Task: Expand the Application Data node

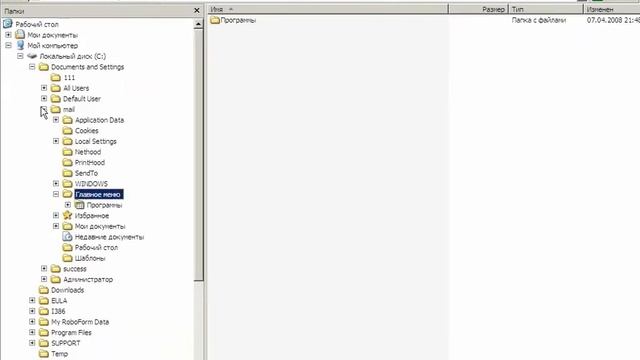Action: click(56, 120)
